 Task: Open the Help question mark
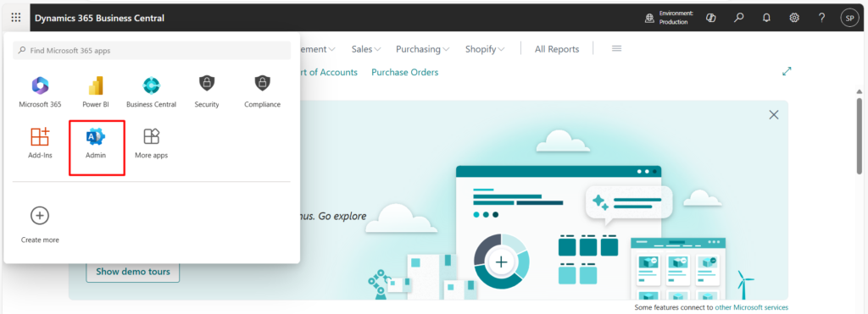[822, 18]
